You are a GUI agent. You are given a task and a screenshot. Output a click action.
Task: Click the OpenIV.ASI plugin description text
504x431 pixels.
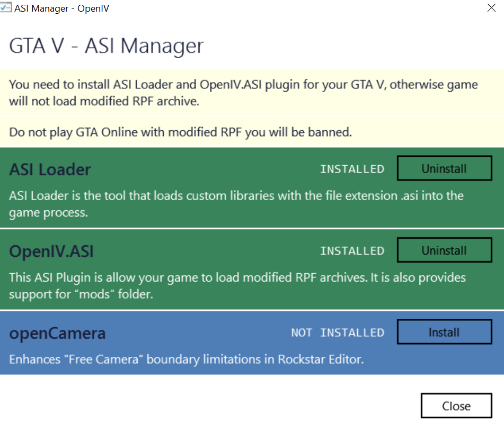[237, 285]
